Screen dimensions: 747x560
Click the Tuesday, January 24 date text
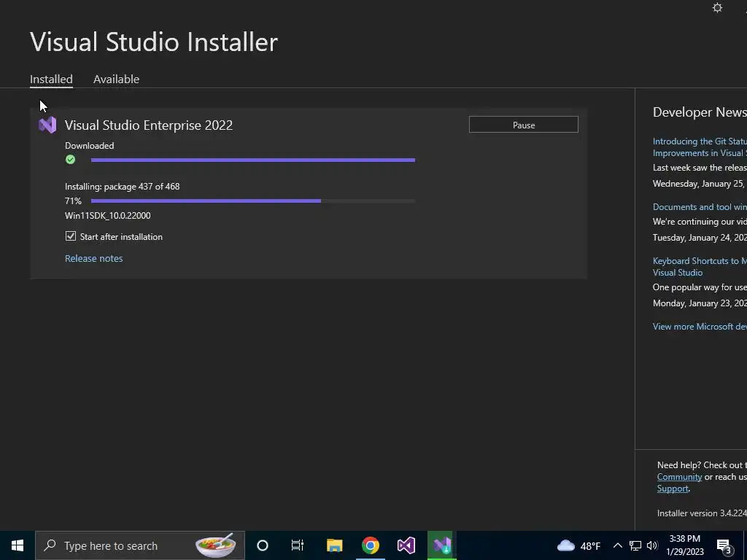coord(700,238)
